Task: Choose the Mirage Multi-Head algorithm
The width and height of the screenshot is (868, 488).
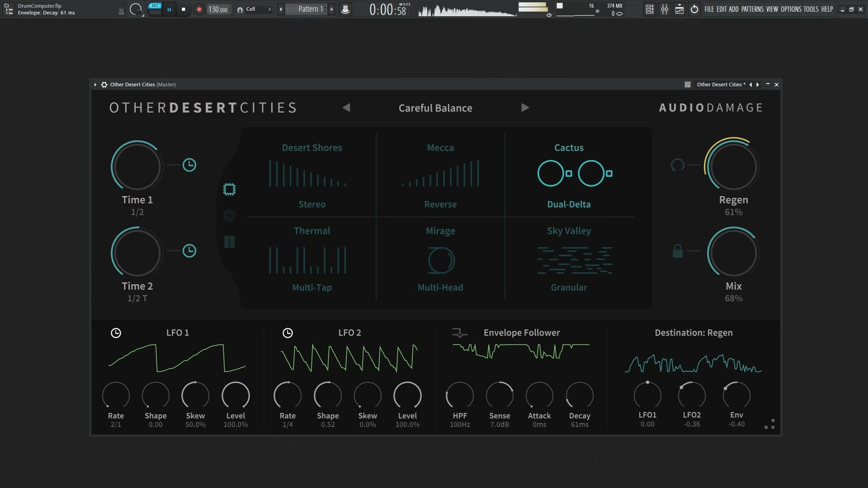Action: click(x=440, y=259)
